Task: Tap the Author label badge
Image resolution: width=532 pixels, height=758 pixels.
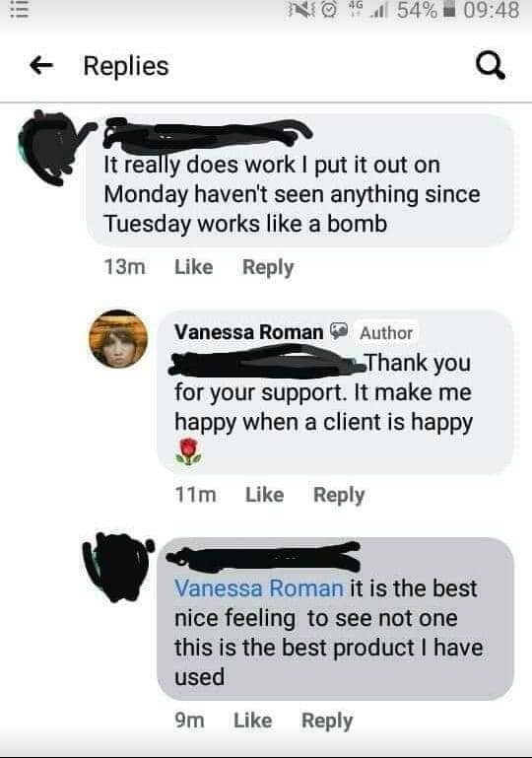Action: (x=386, y=332)
